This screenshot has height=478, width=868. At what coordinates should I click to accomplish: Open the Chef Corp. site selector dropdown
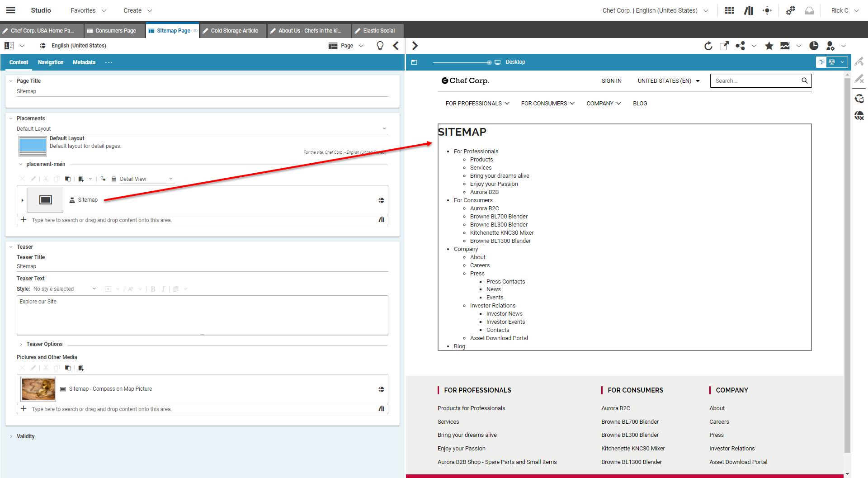(x=655, y=10)
